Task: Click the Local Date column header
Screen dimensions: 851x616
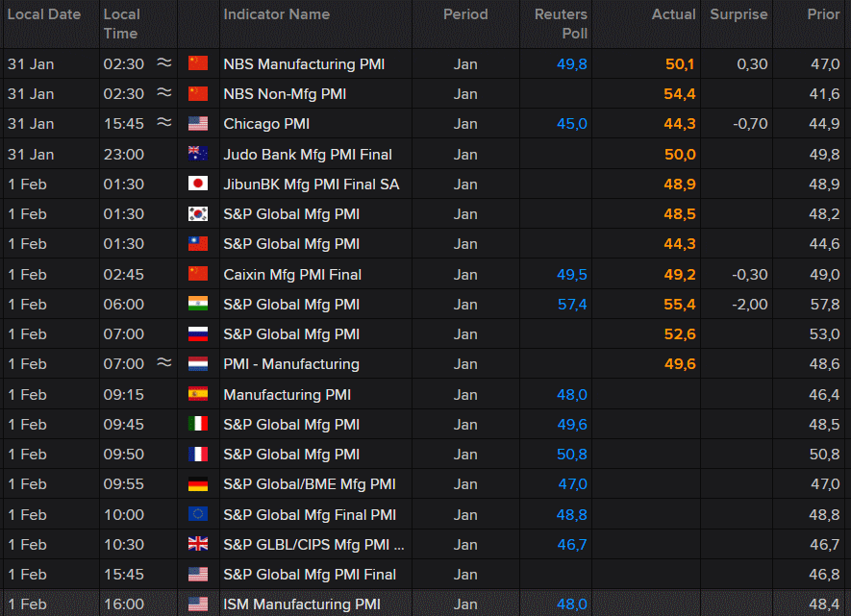Action: click(x=44, y=14)
